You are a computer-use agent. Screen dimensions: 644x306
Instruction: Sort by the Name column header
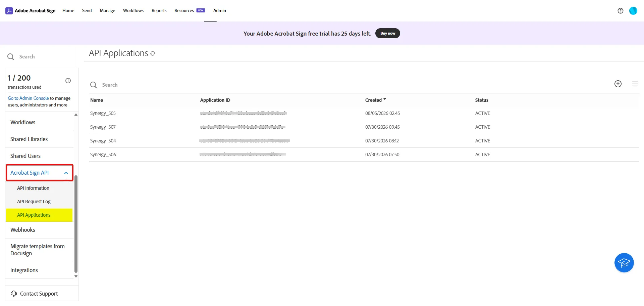click(x=97, y=100)
